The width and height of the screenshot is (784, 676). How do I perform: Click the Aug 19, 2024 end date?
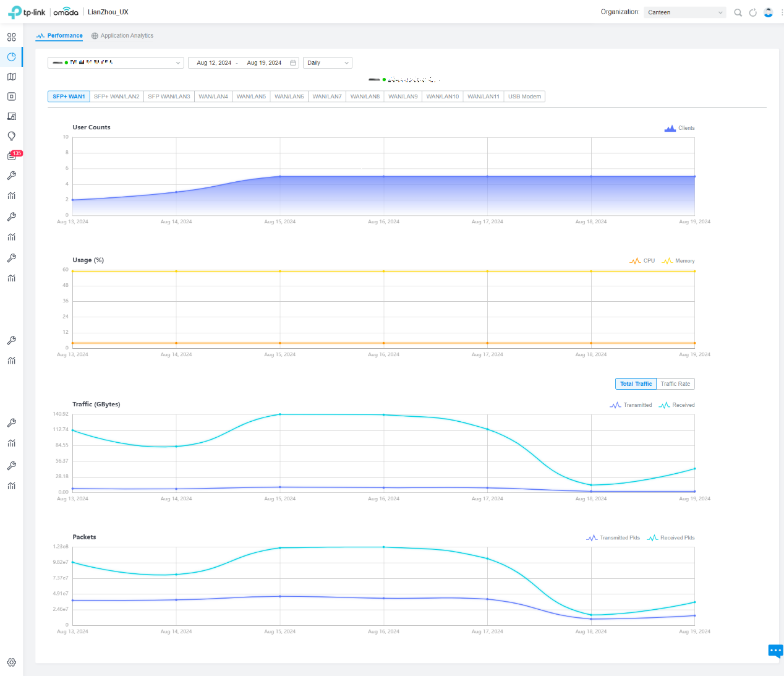[x=264, y=62]
